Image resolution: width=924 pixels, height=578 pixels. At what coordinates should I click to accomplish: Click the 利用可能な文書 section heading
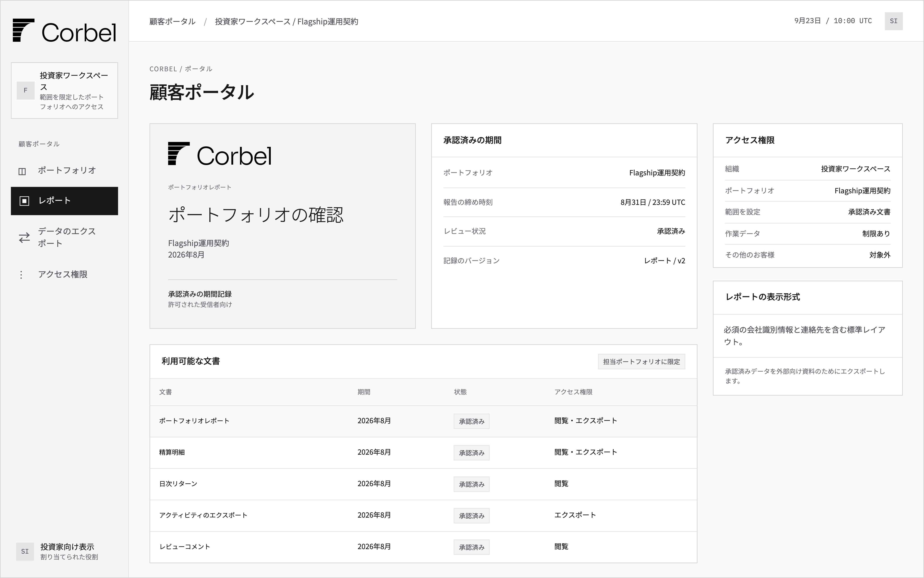tap(191, 361)
